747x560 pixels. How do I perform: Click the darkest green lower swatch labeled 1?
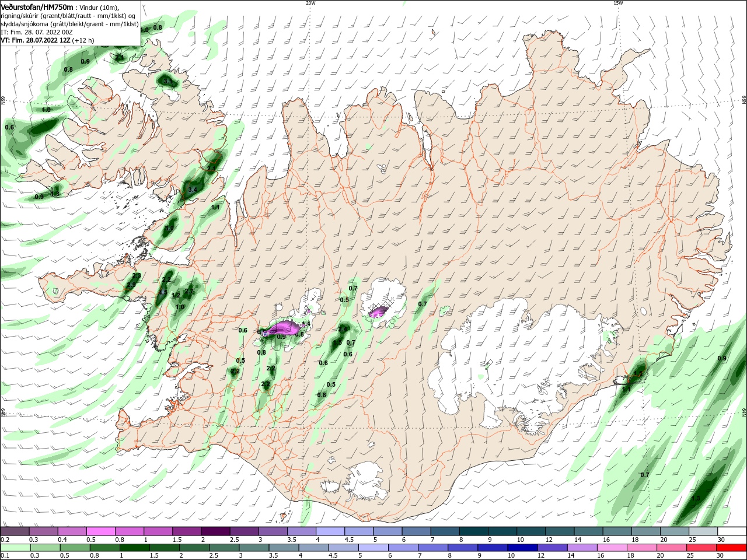[x=135, y=548]
